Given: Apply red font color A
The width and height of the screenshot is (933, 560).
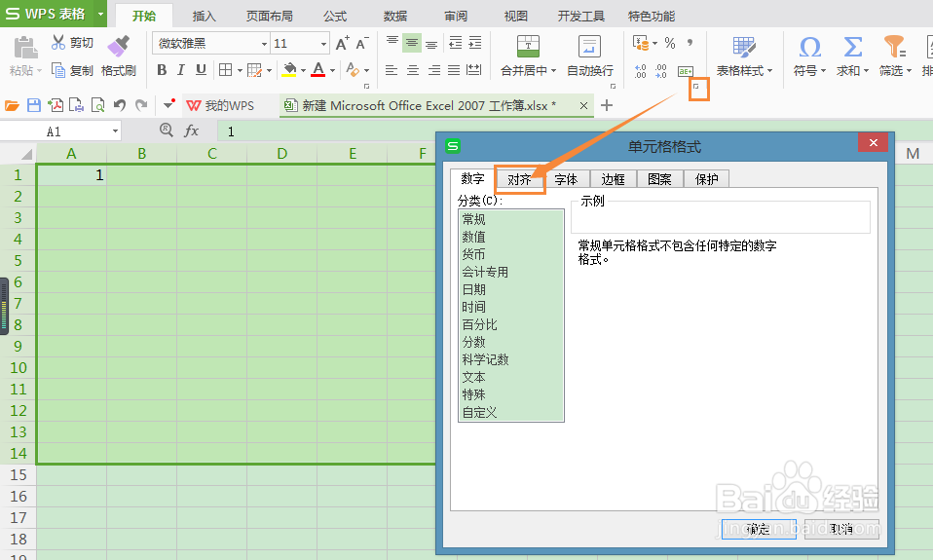Looking at the screenshot, I should (318, 70).
